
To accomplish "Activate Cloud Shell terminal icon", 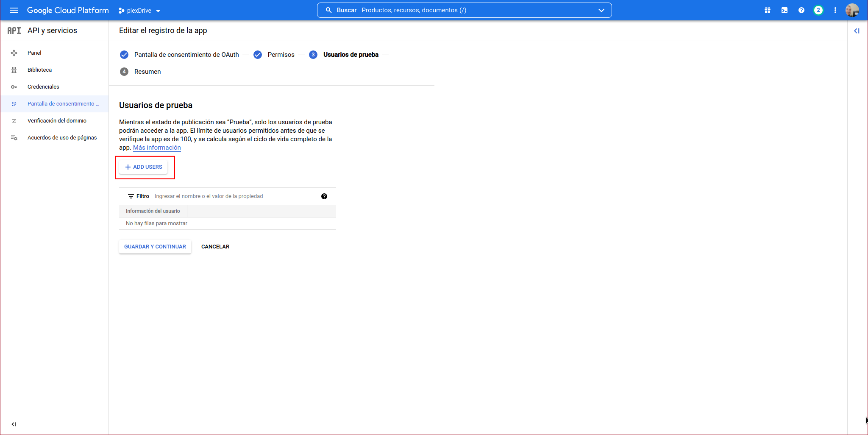I will [784, 10].
